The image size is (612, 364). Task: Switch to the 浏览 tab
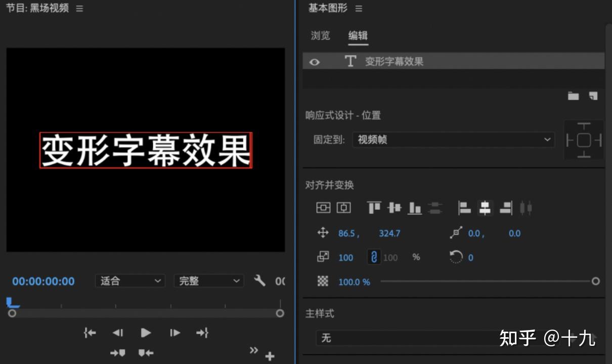tap(320, 36)
